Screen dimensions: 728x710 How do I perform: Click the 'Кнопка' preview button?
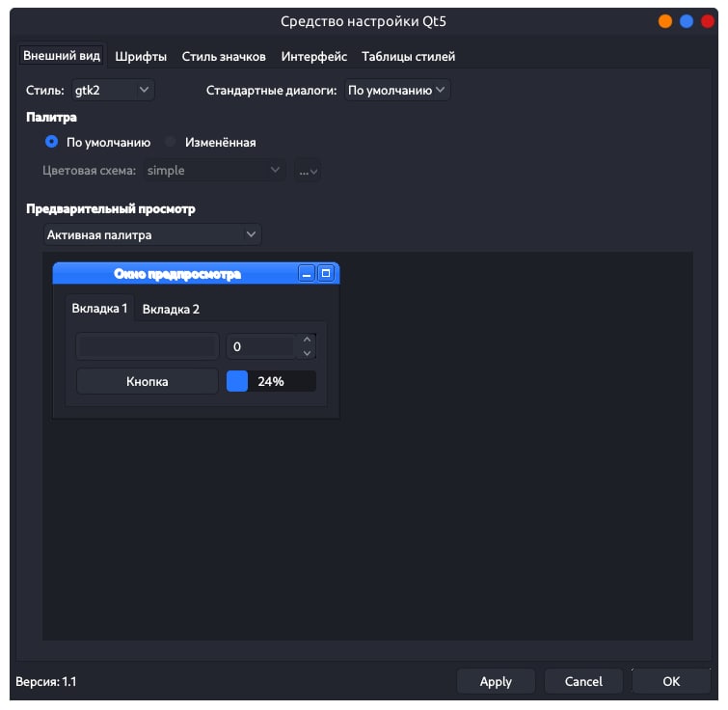[148, 381]
